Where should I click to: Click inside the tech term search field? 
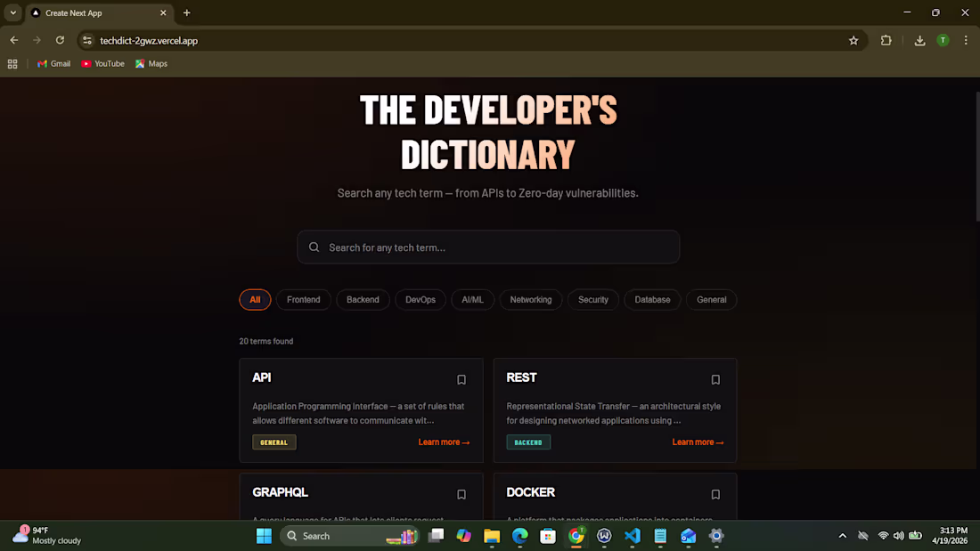488,247
